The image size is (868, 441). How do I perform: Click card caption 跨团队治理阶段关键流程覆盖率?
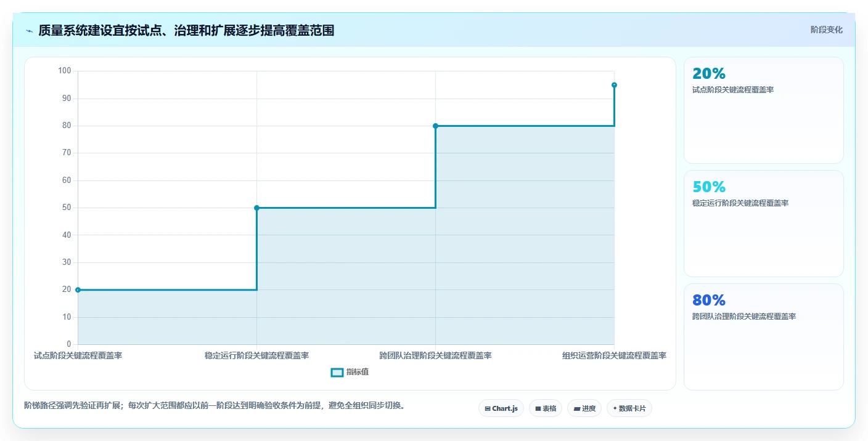(x=744, y=317)
